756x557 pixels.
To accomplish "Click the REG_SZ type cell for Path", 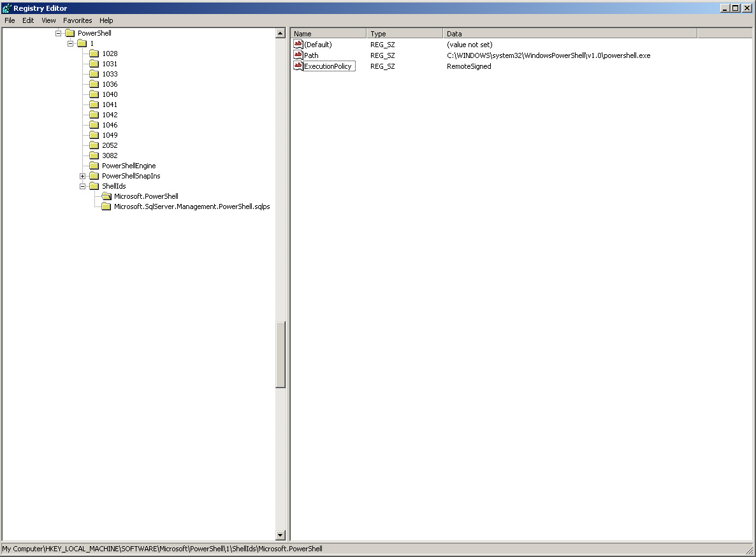I will [382, 55].
